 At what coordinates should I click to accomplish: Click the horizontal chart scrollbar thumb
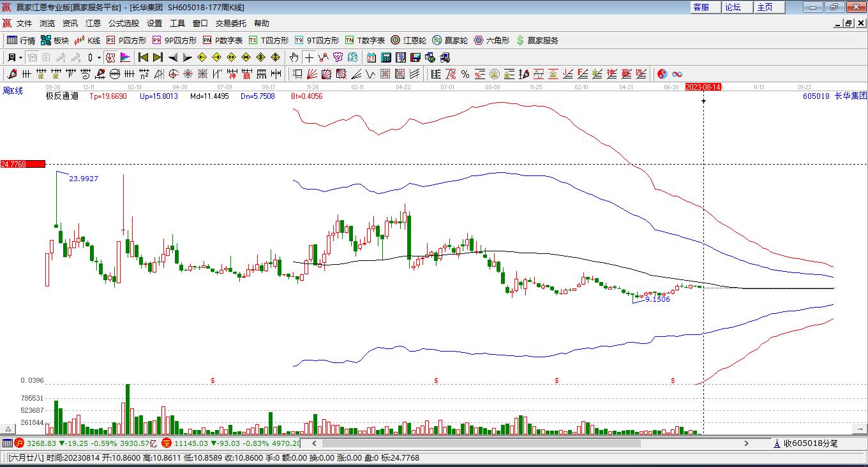point(481,443)
